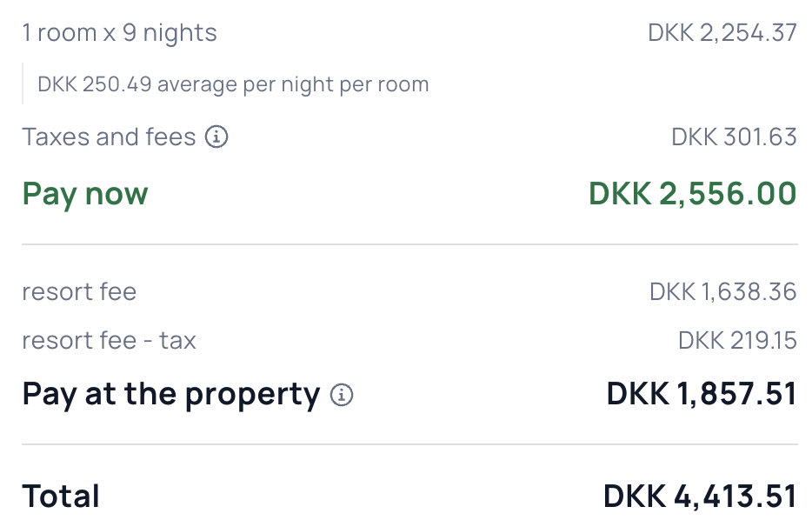The image size is (812, 520).
Task: Click the "Pay at the property" heading
Action: pyautogui.click(x=170, y=395)
